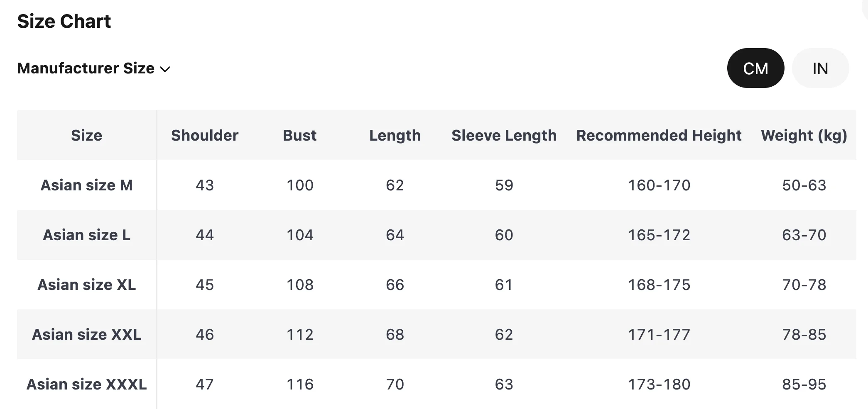Click the 85-95 weight cell
The image size is (868, 409).
point(804,385)
